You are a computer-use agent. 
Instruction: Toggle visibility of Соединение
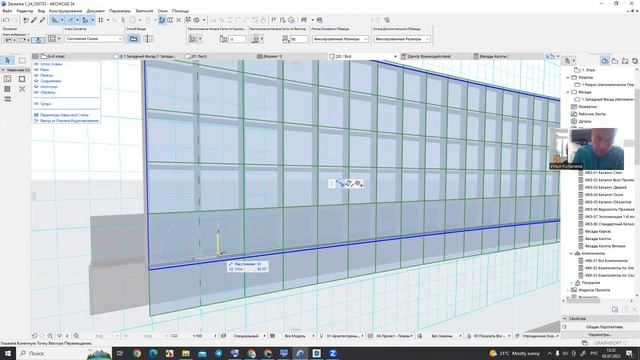36,81
